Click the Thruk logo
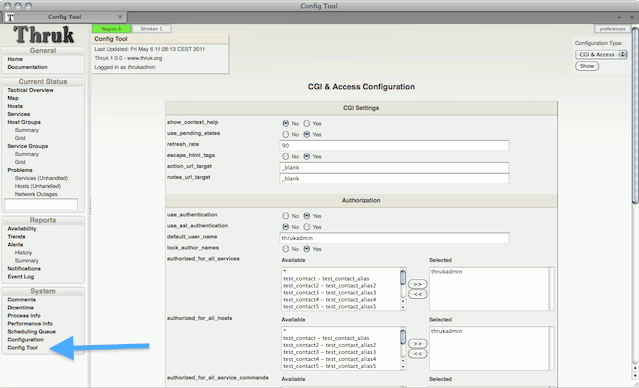This screenshot has width=639, height=388. [43, 35]
